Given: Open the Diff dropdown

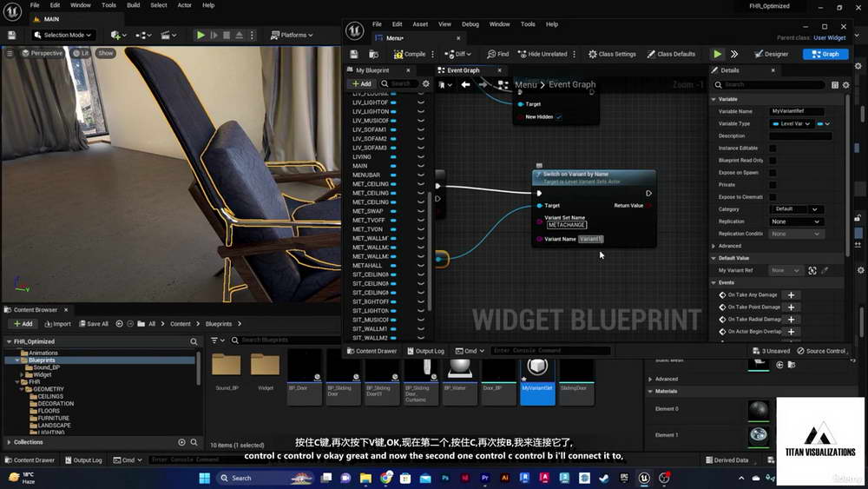Looking at the screenshot, I should (457, 54).
